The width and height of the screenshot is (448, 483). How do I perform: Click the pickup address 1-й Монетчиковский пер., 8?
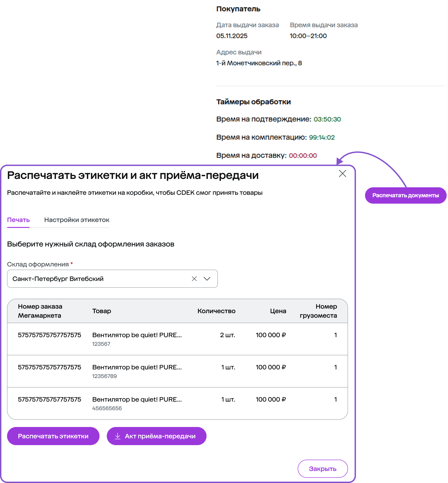(x=259, y=63)
